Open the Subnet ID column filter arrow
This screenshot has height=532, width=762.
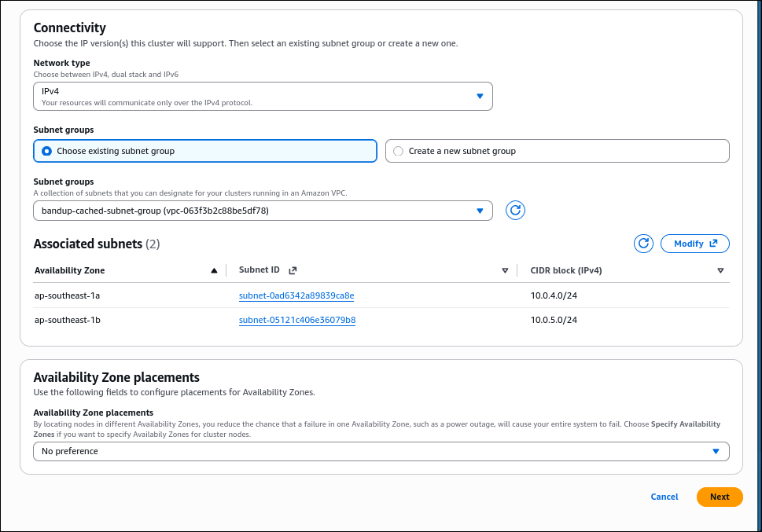505,270
